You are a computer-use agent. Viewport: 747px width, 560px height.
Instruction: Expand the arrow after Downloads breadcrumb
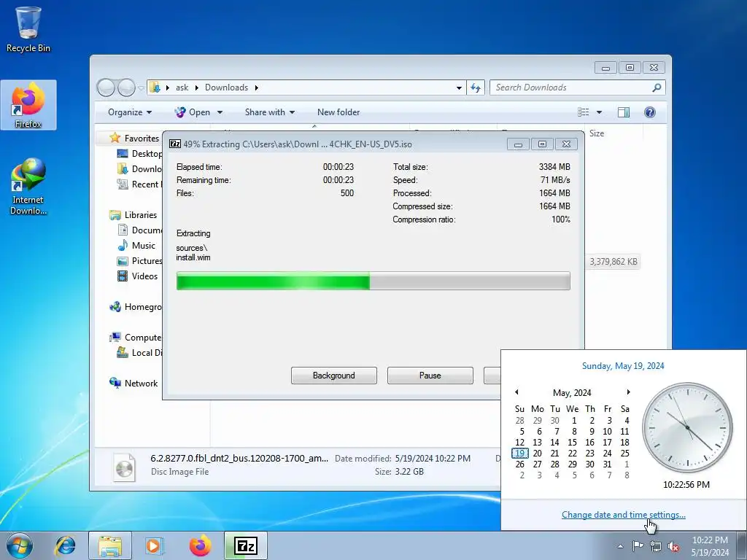pyautogui.click(x=257, y=87)
